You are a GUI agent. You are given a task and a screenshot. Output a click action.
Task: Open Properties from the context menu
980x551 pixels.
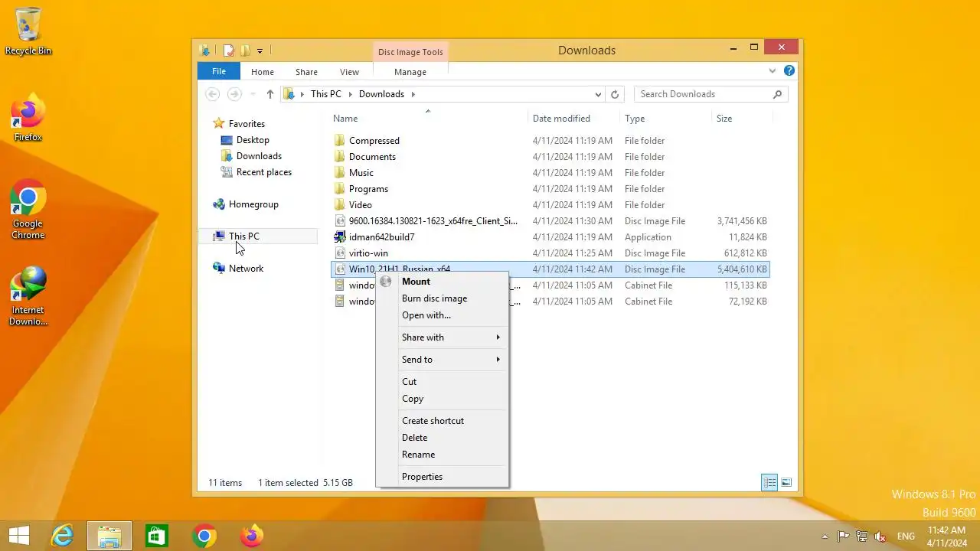click(x=442, y=477)
